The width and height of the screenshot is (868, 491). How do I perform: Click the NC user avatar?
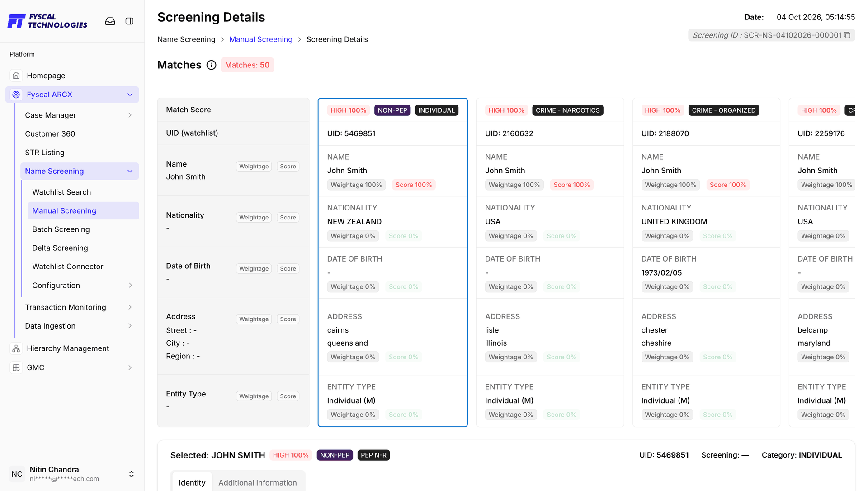(x=17, y=474)
